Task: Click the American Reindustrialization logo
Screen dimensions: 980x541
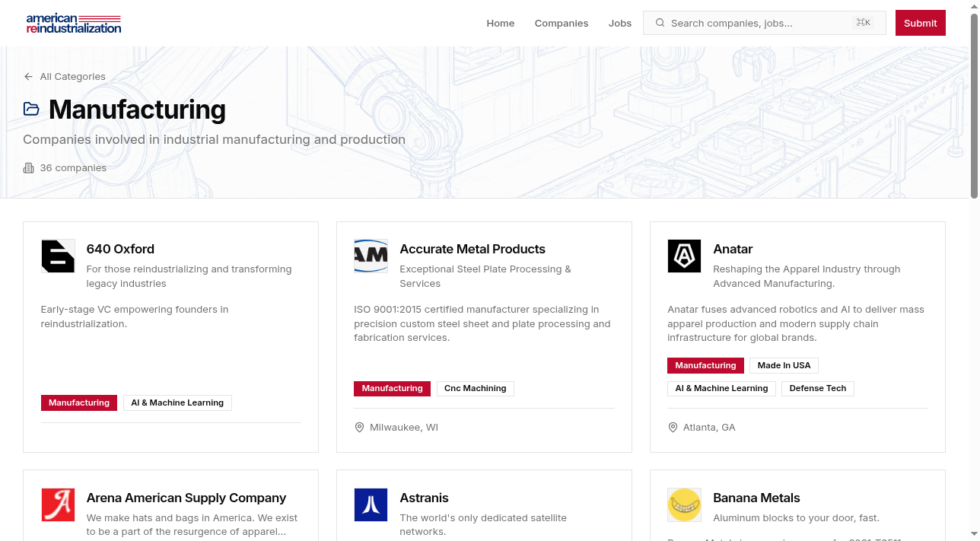Action: tap(73, 23)
